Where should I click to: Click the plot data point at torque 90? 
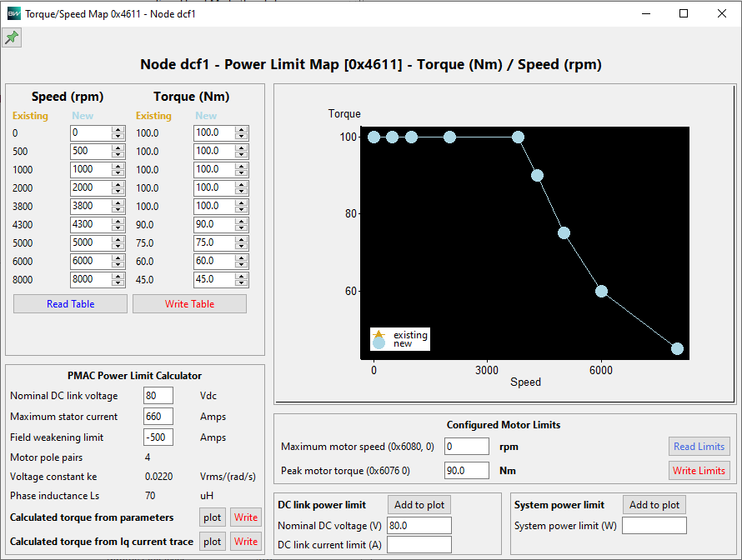[537, 176]
